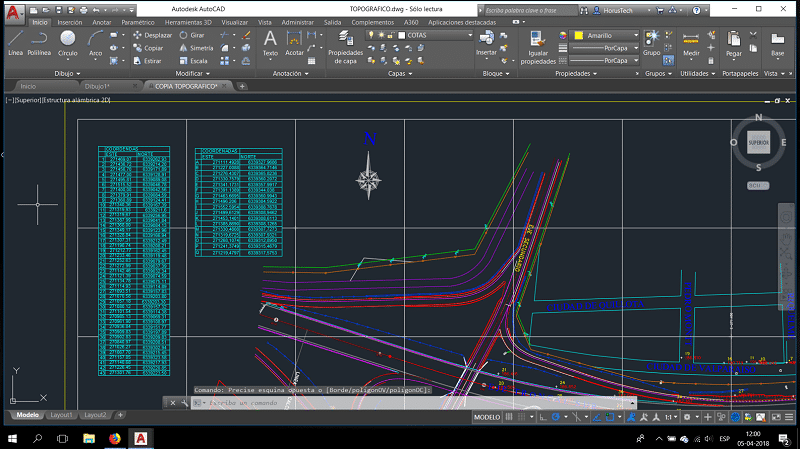
Task: Click HorusTech account sign-in button
Action: (x=617, y=10)
